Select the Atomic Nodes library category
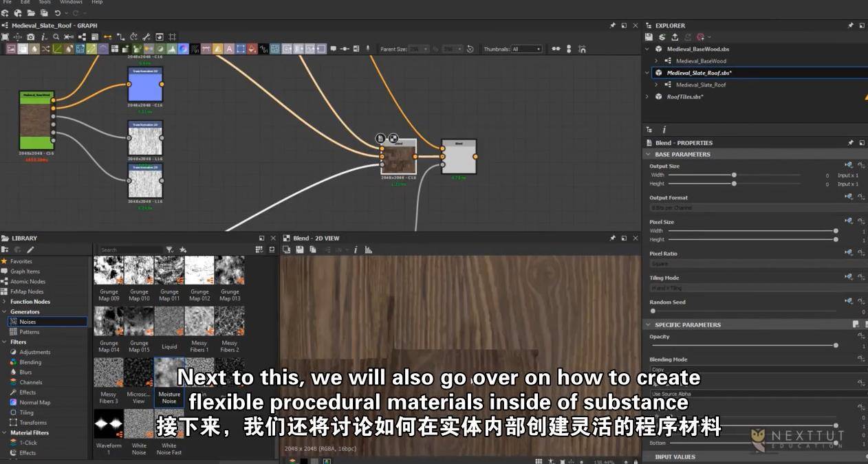868x464 pixels. coord(28,281)
